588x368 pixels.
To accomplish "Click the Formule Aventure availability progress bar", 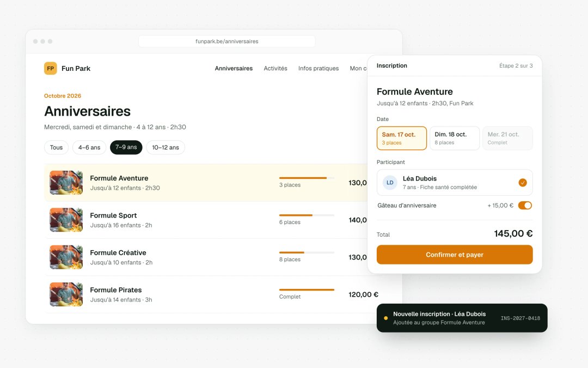I will click(307, 178).
